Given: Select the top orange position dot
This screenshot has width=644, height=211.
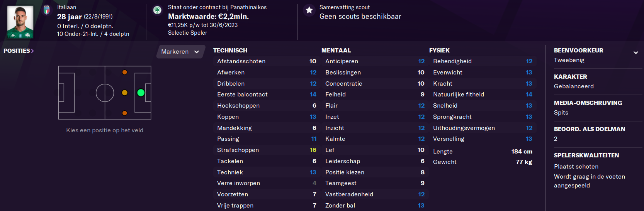Looking at the screenshot, I should [x=124, y=72].
